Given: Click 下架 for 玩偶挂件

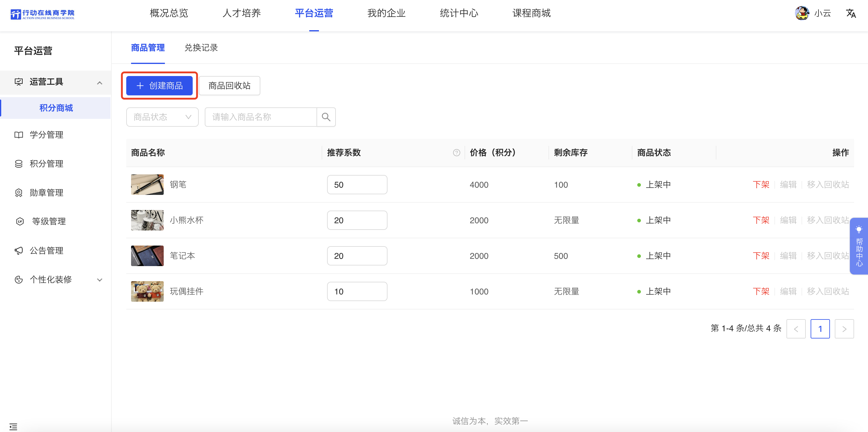Looking at the screenshot, I should [761, 291].
